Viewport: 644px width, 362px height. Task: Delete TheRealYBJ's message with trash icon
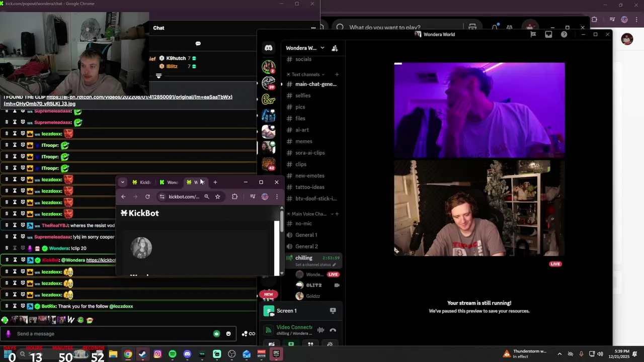click(7, 225)
